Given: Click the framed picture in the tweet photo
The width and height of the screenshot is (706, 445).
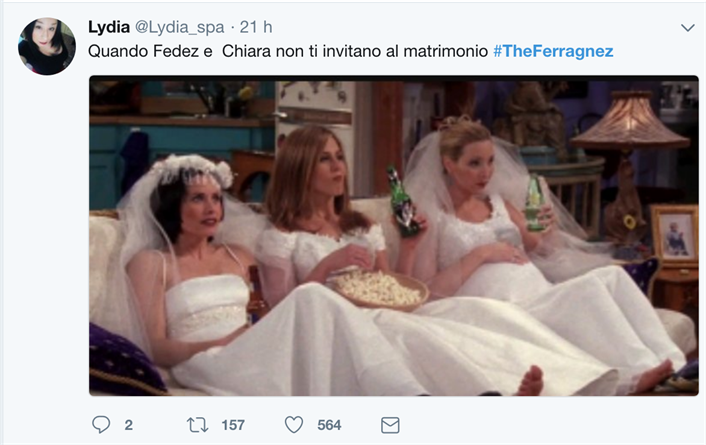Looking at the screenshot, I should click(x=675, y=233).
